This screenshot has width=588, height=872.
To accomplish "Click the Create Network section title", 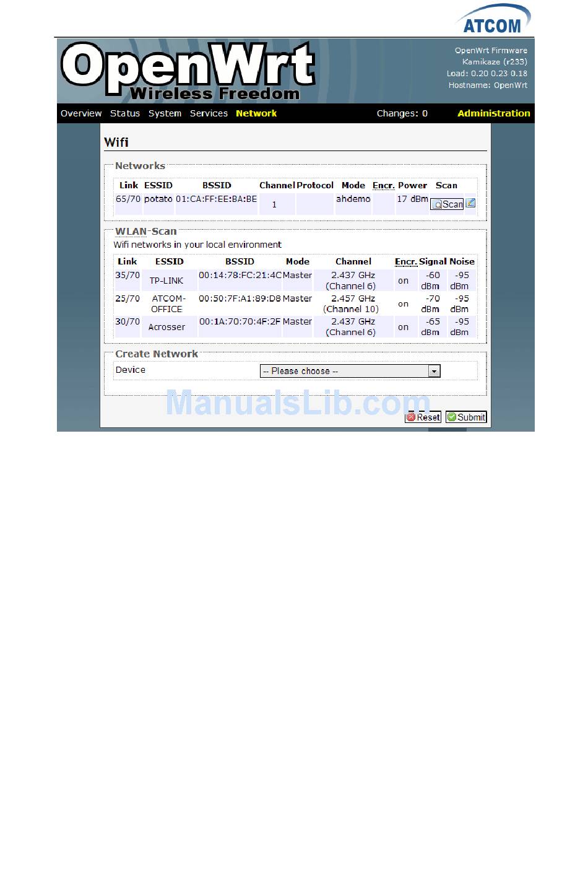I will [x=157, y=354].
